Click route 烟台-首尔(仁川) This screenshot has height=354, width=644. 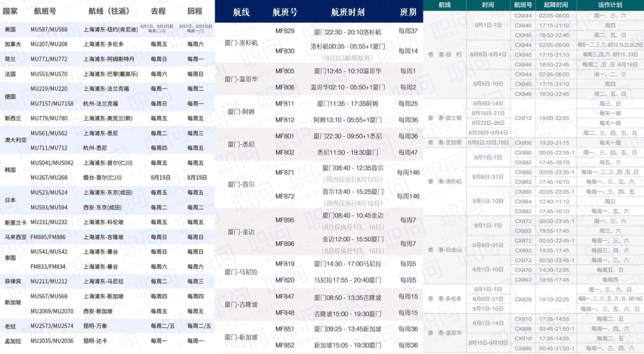103,178
